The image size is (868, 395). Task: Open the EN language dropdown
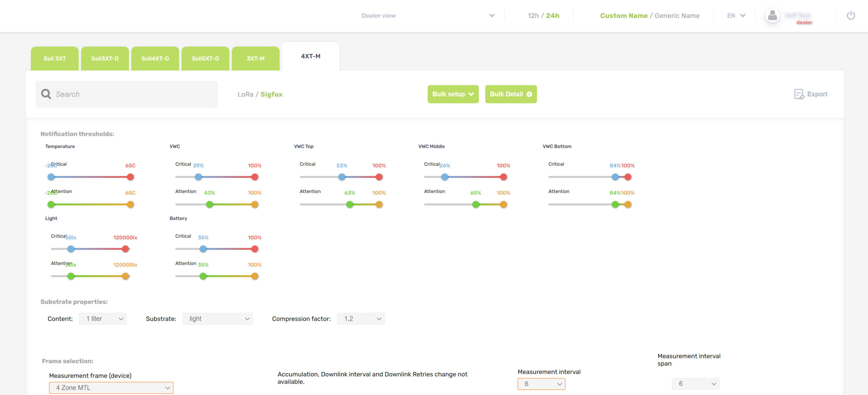pos(736,16)
